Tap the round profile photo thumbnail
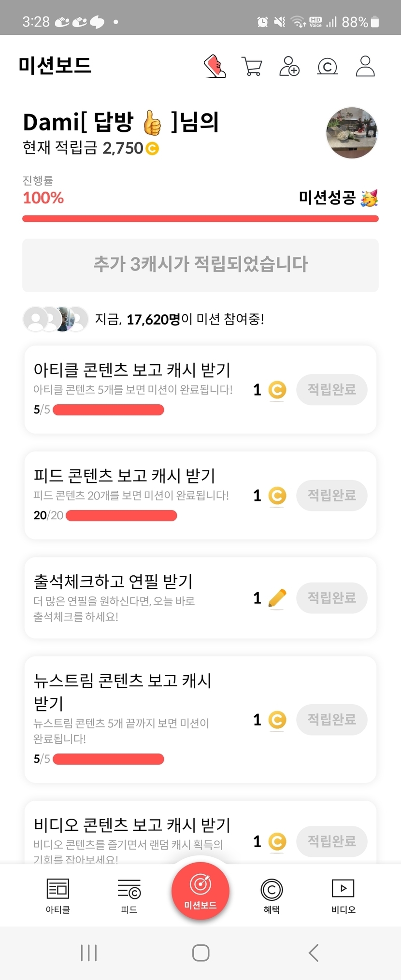The width and height of the screenshot is (401, 980). 352,133
